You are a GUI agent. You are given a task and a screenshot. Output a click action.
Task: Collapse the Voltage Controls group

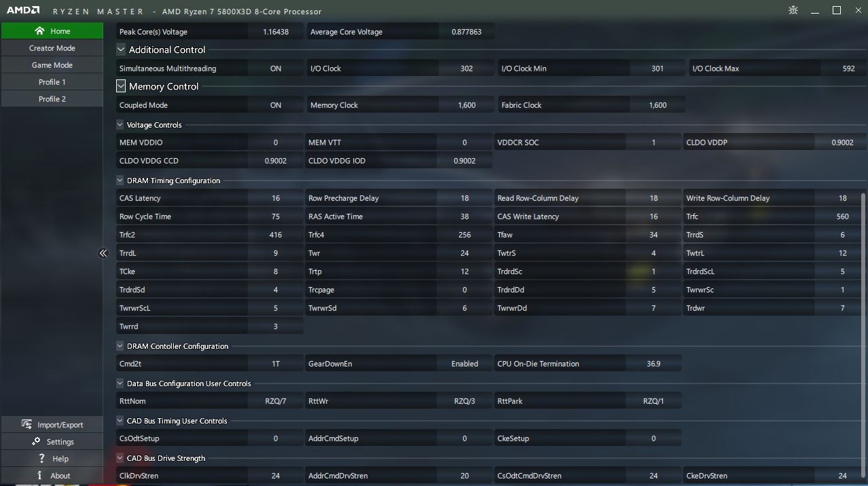[x=121, y=125]
